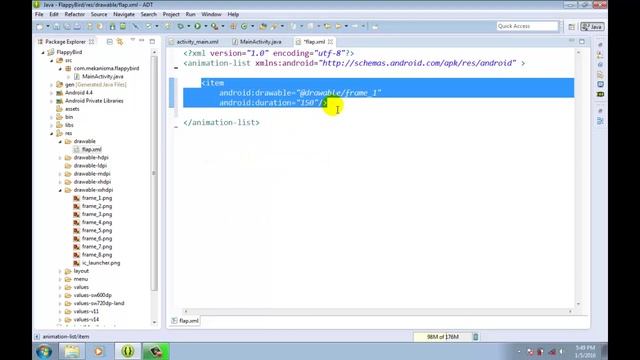
Task: Click the New Java Class icon
Action: 244,27
